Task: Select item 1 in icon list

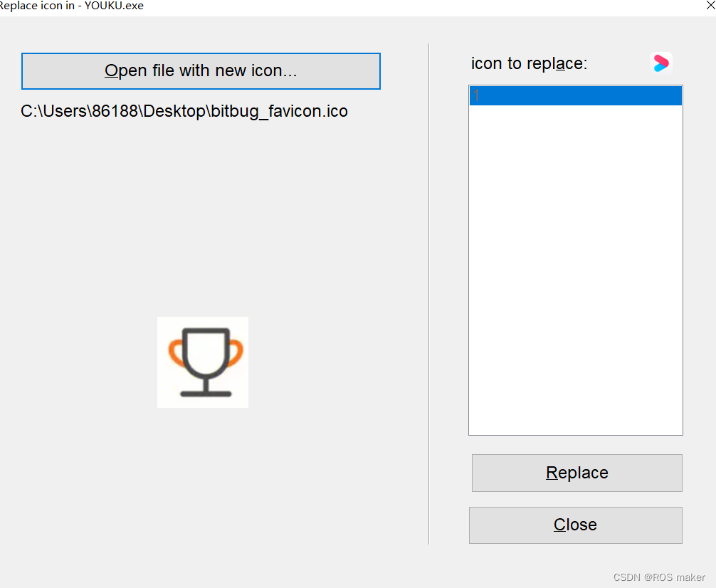Action: [x=575, y=96]
